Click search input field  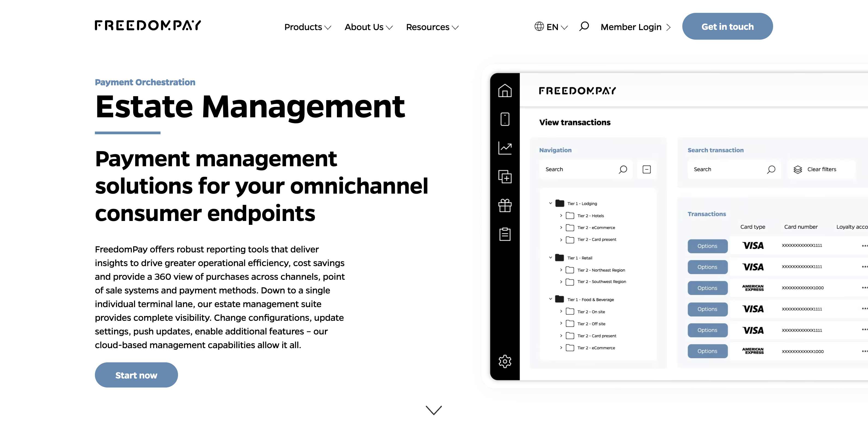point(579,168)
